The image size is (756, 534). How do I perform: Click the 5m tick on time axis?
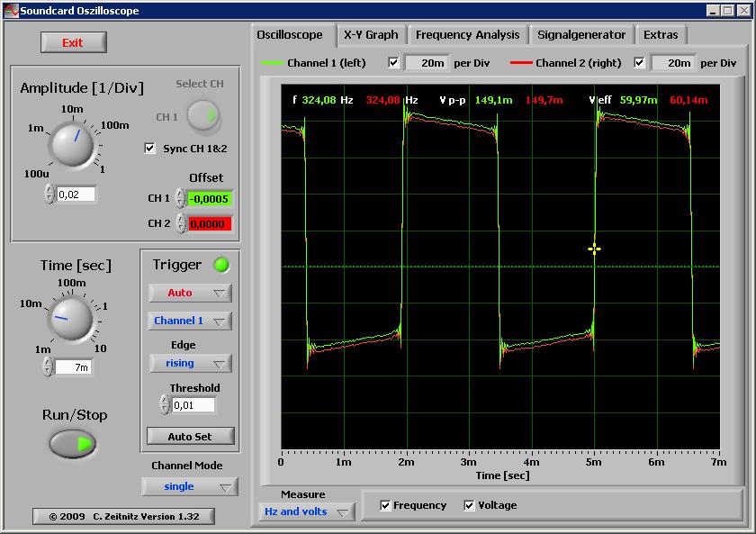pyautogui.click(x=594, y=462)
